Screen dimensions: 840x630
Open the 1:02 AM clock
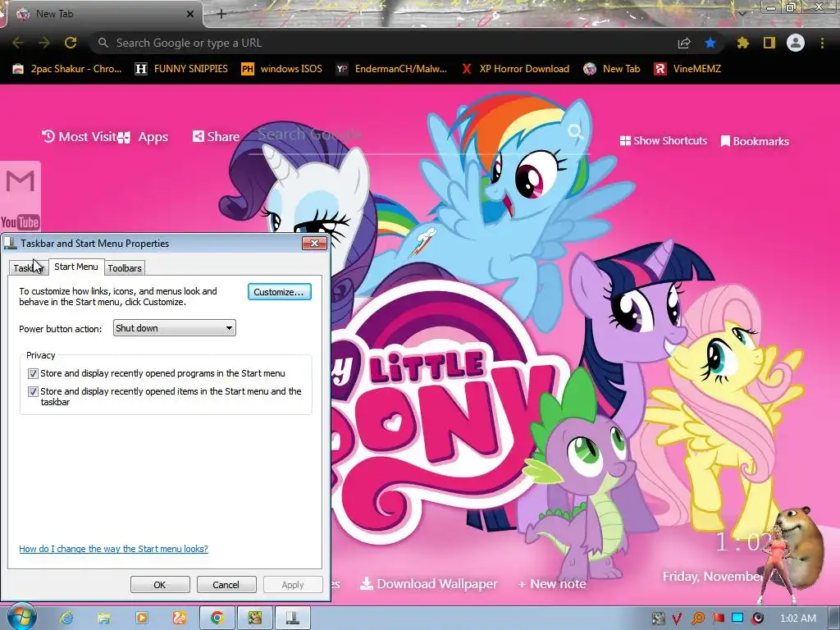(x=797, y=619)
